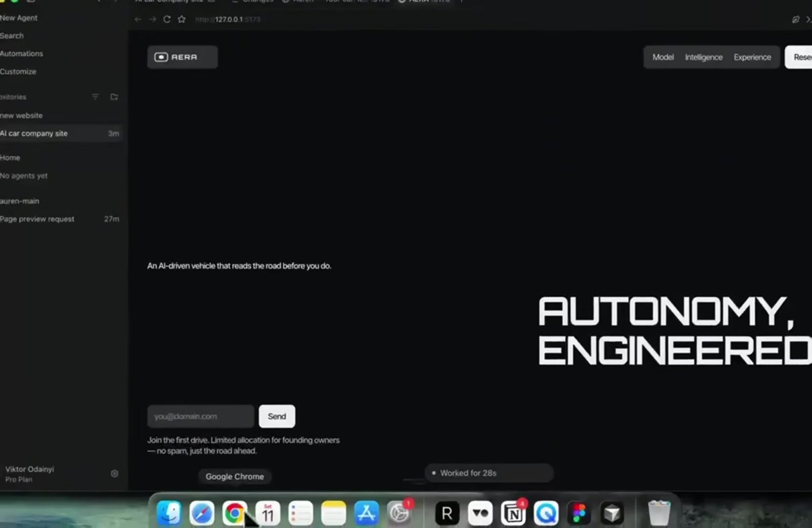Go back in the preview browser
812x528 pixels.
[138, 19]
